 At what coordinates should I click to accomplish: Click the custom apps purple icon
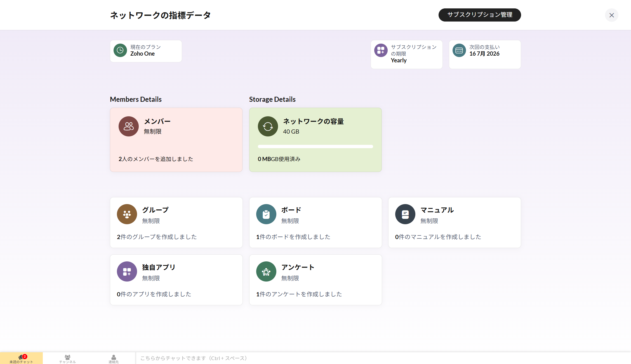pos(127,271)
